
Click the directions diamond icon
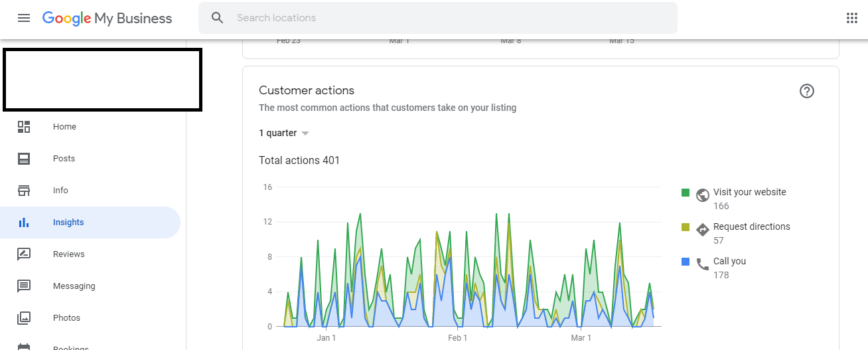(x=703, y=230)
